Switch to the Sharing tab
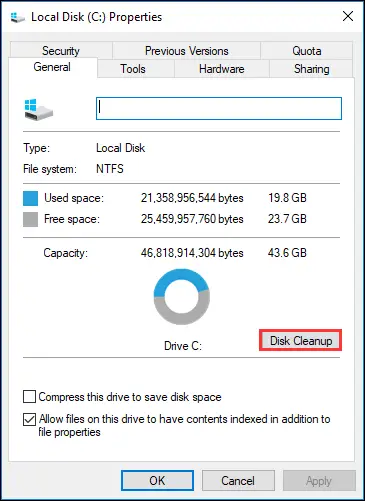Screen dimensions: 365x501 click(x=311, y=69)
